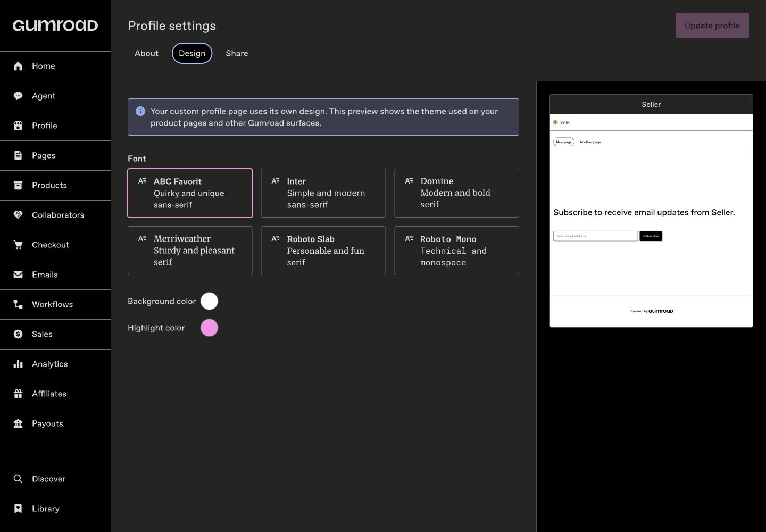Click the font icon beside Roboto Slab
Image resolution: width=766 pixels, height=532 pixels.
(276, 238)
